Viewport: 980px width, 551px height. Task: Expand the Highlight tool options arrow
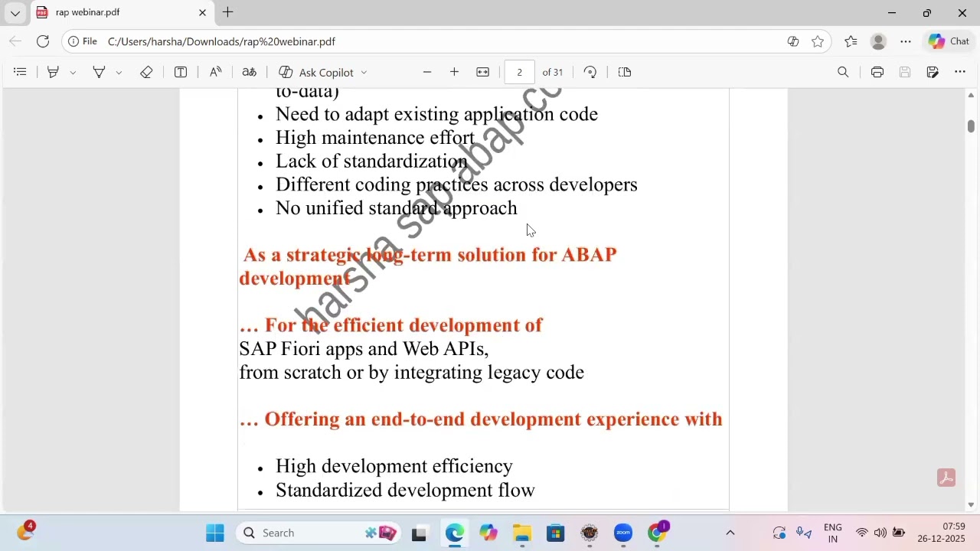(x=73, y=72)
